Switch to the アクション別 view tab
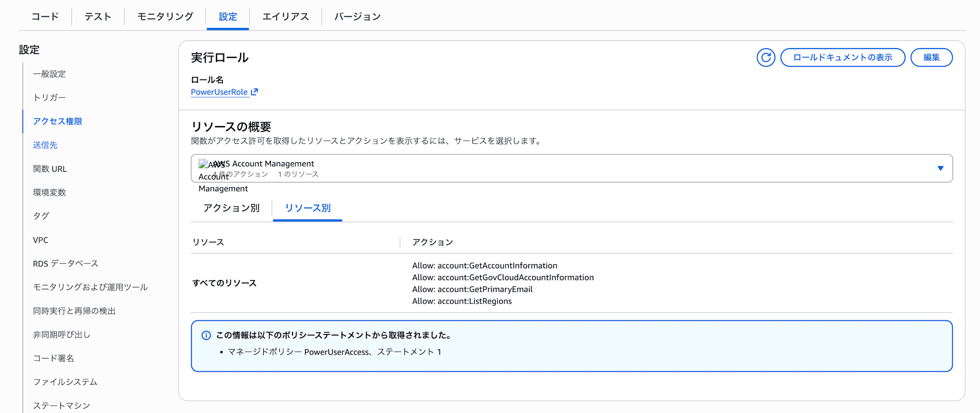The image size is (980, 413). point(231,208)
